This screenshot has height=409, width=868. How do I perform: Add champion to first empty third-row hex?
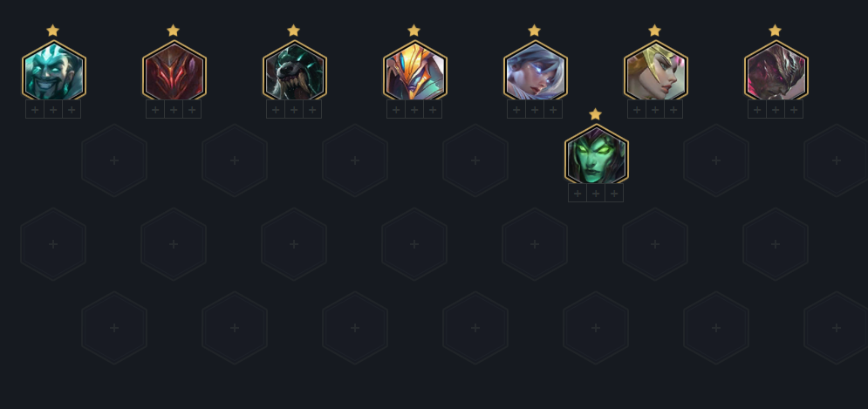pos(53,244)
